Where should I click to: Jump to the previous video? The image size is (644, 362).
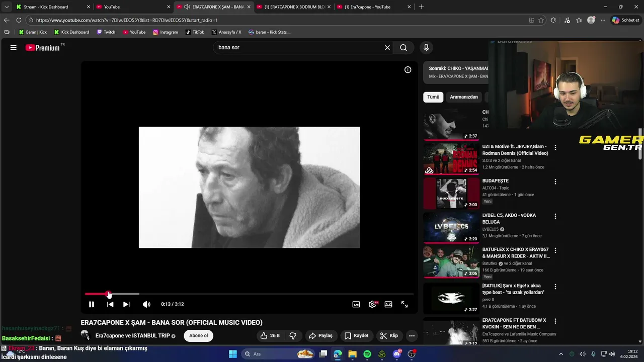[x=110, y=304]
